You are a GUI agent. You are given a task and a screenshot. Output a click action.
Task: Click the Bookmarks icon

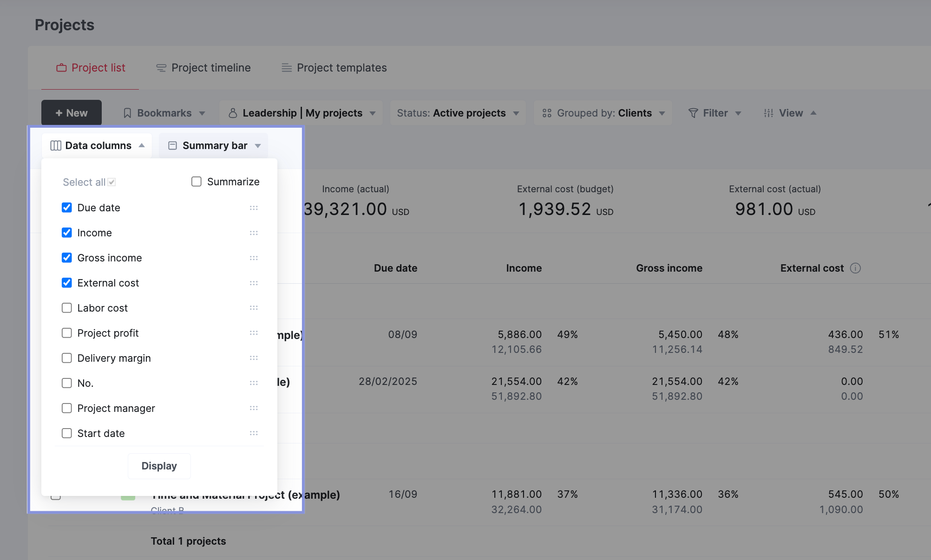click(127, 111)
